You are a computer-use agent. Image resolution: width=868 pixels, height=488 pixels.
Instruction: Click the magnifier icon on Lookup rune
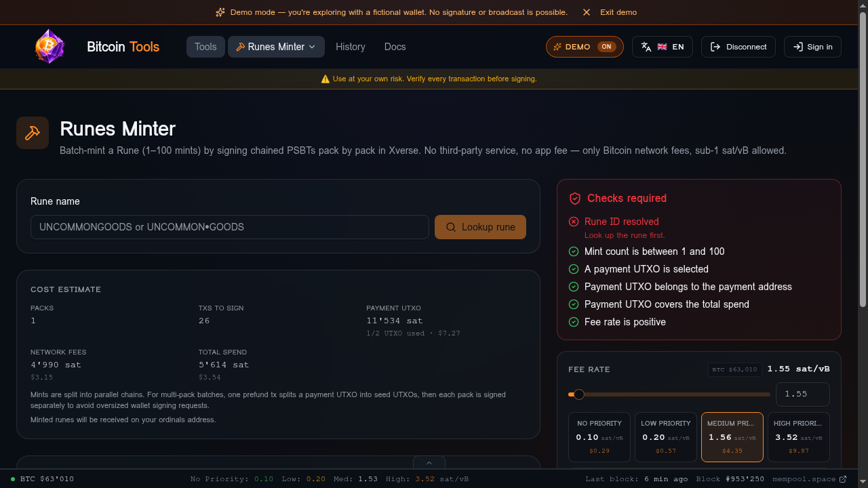coord(451,227)
